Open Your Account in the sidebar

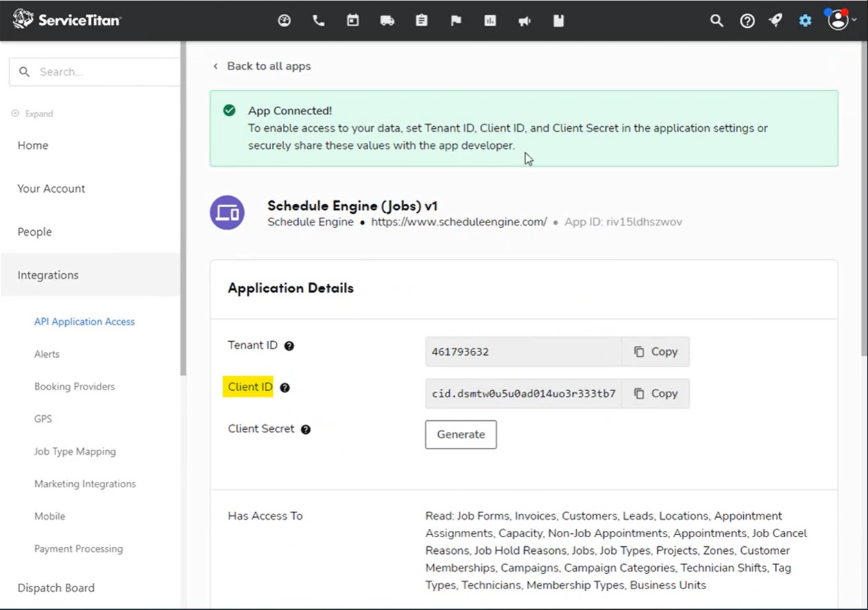51,189
